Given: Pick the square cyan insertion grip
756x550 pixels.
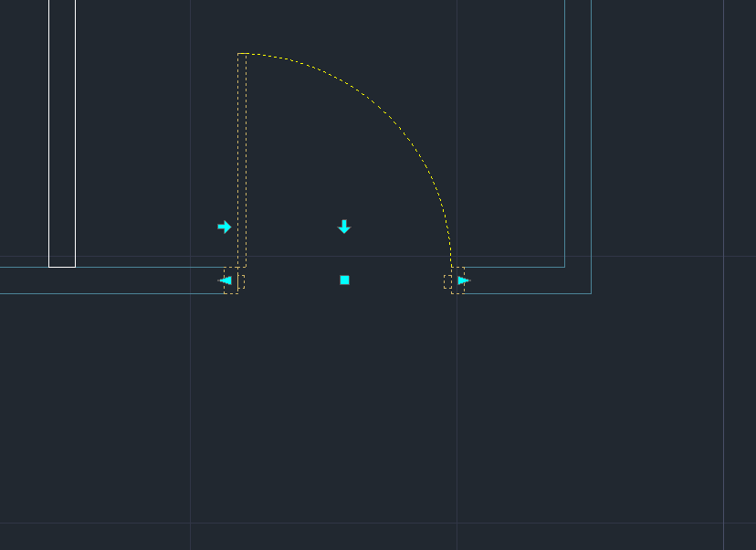Looking at the screenshot, I should 344,280.
